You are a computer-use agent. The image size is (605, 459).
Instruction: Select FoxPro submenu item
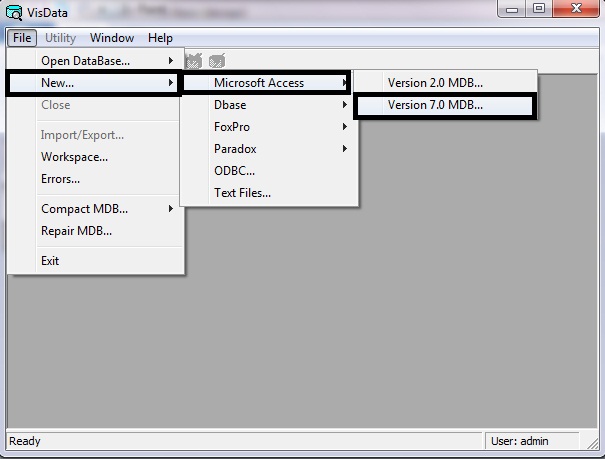pyautogui.click(x=269, y=127)
